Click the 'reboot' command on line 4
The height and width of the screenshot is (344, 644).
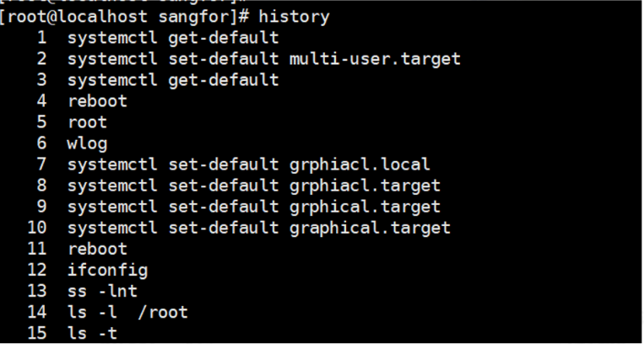point(98,101)
